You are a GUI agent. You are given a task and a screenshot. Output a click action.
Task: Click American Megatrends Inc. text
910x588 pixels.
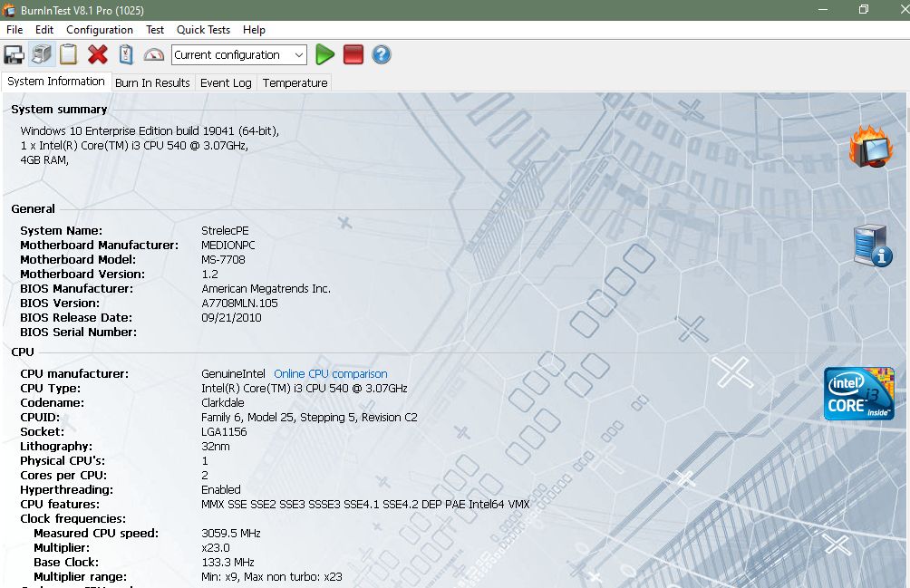pos(266,289)
